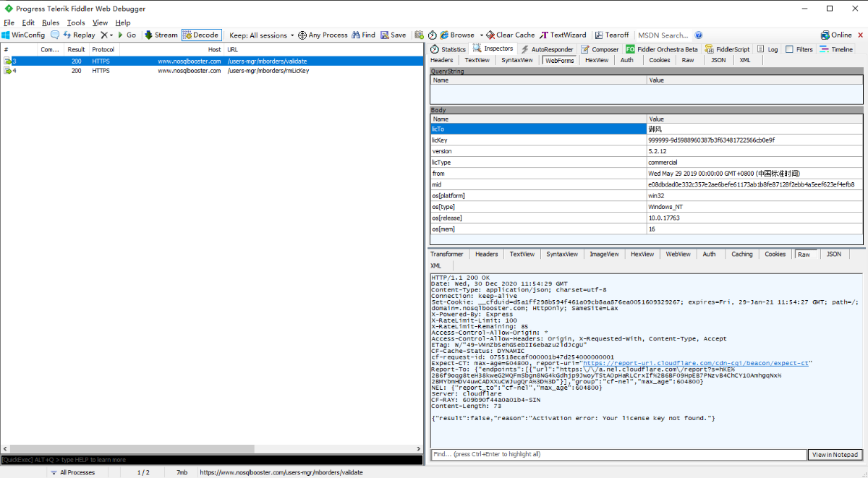Screen dimensions: 868x478
Task: Toggle Stream mode
Action: tap(161, 35)
